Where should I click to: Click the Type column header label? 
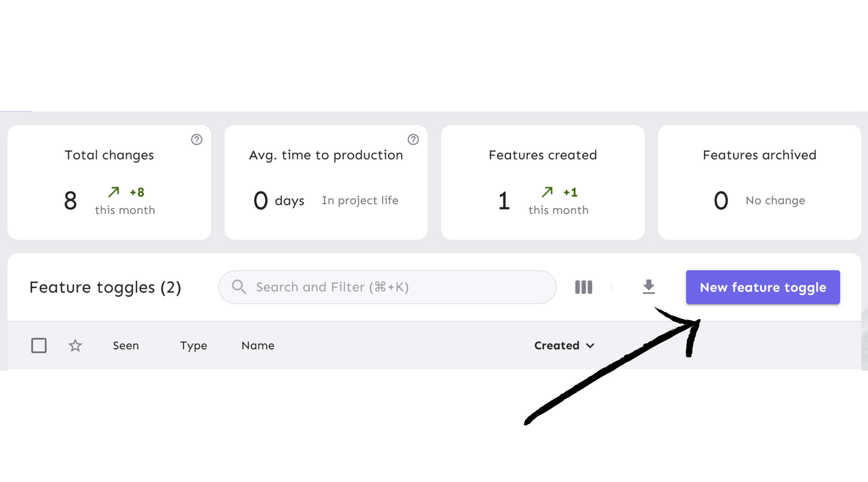coord(194,345)
